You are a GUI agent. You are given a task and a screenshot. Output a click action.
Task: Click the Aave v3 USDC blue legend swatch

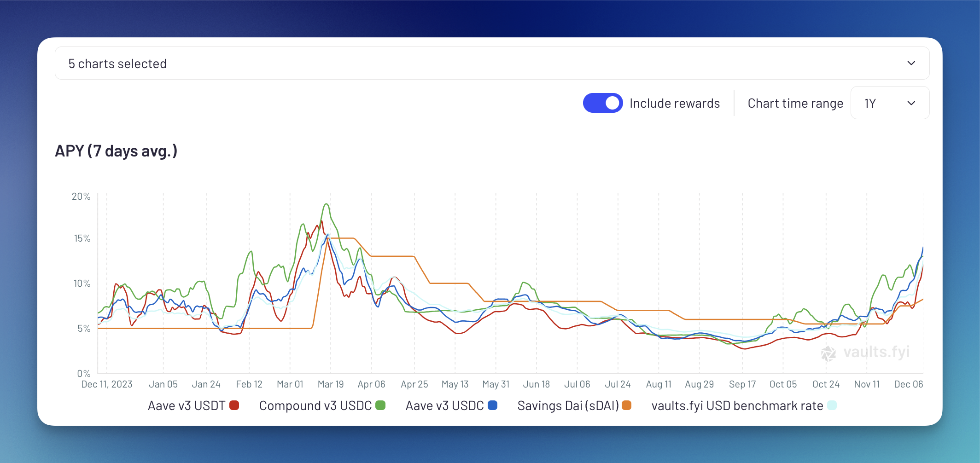(x=492, y=405)
